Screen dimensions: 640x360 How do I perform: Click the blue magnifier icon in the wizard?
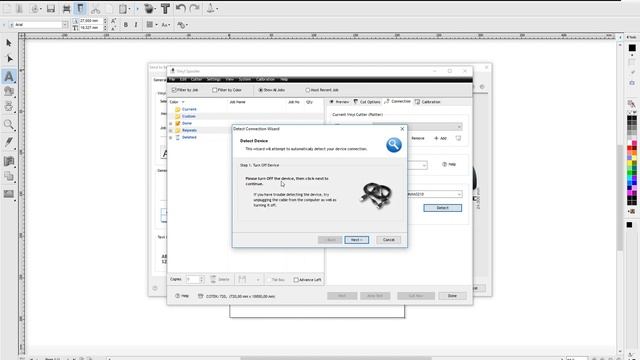[393, 145]
